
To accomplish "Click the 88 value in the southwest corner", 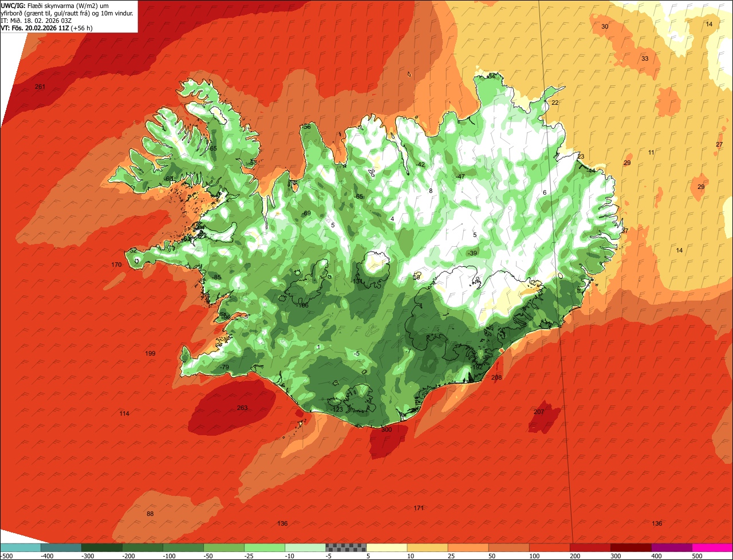I will coord(150,514).
